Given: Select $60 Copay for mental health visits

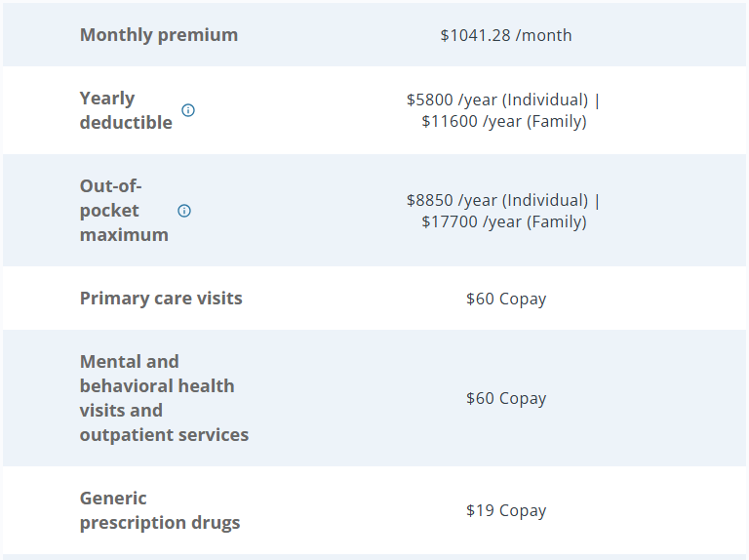Looking at the screenshot, I should pos(506,398).
